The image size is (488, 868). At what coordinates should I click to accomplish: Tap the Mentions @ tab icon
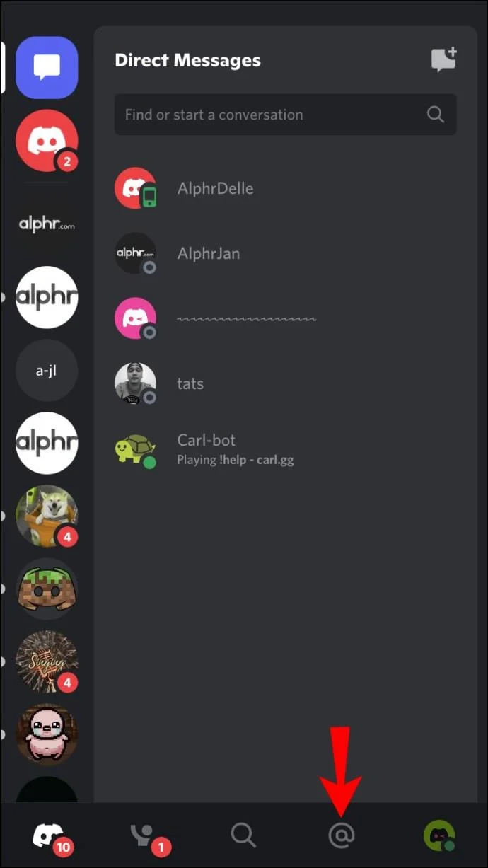(x=342, y=835)
